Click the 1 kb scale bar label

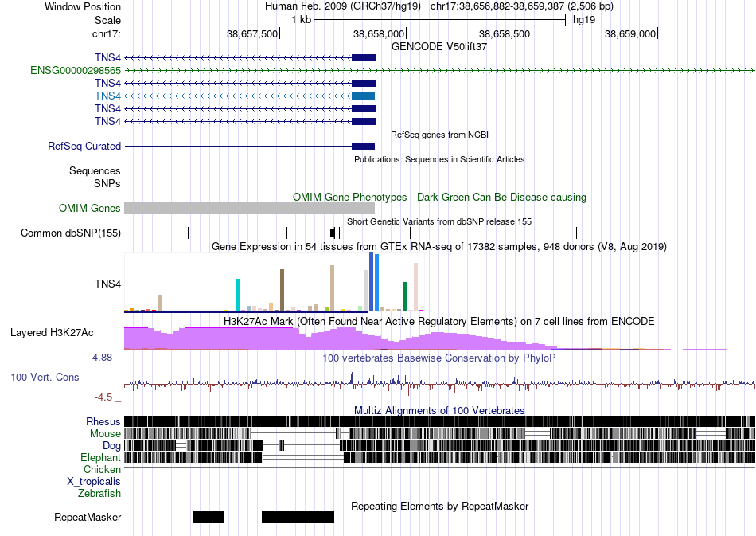click(302, 20)
